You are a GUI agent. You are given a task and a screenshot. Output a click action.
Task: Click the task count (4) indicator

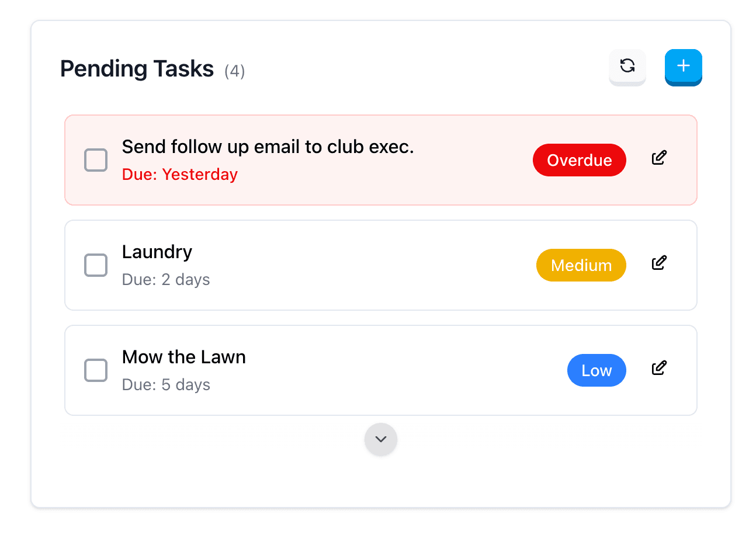235,71
